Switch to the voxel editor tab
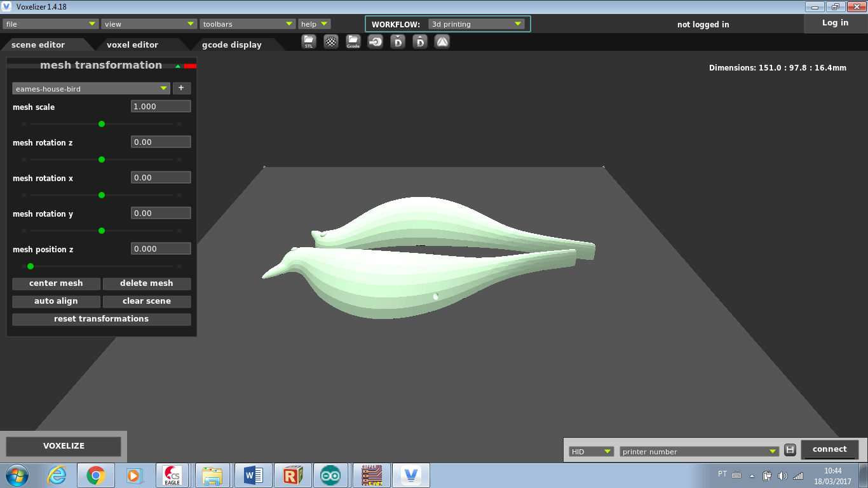The height and width of the screenshot is (488, 868). [x=132, y=44]
